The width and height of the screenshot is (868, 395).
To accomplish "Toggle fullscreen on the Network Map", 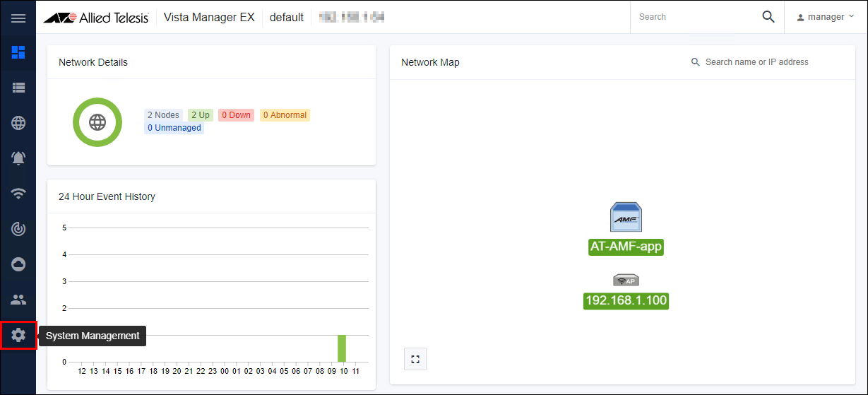I will (x=415, y=359).
